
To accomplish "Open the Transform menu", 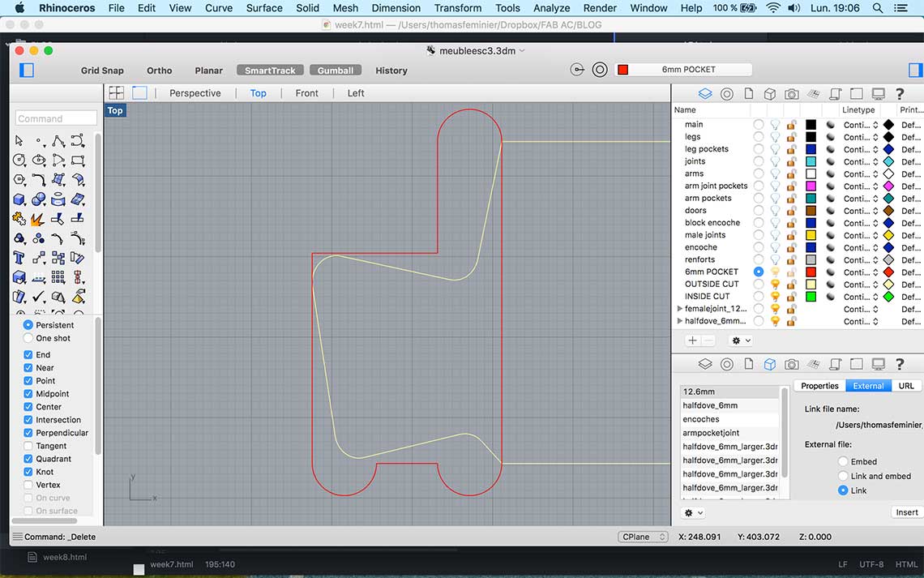I will click(457, 7).
